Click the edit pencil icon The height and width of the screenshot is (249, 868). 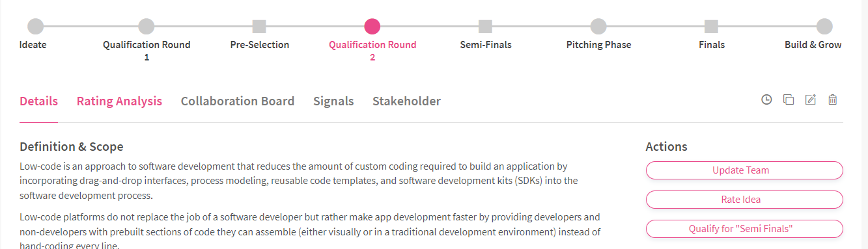click(x=811, y=99)
